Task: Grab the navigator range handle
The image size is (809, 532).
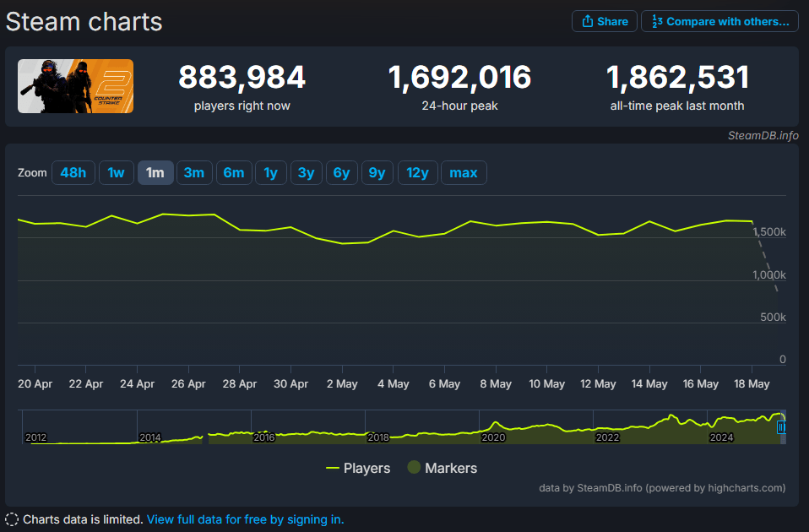Action: [x=781, y=427]
